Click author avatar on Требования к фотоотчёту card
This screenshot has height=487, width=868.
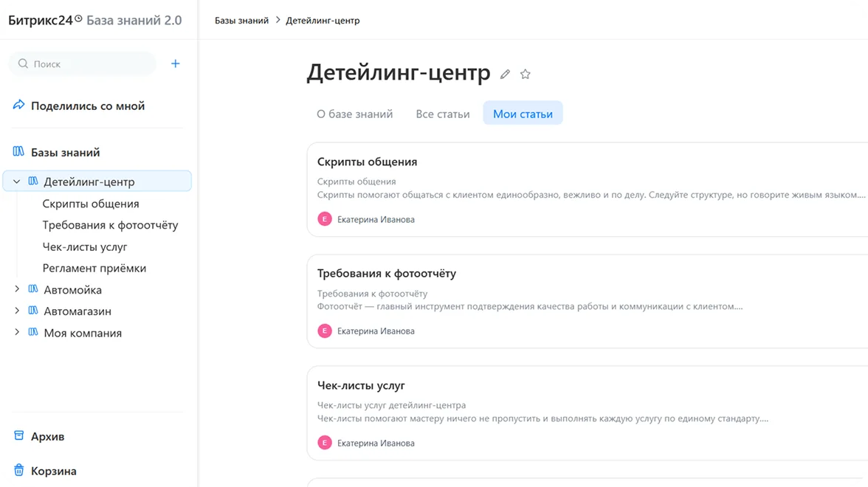(325, 331)
